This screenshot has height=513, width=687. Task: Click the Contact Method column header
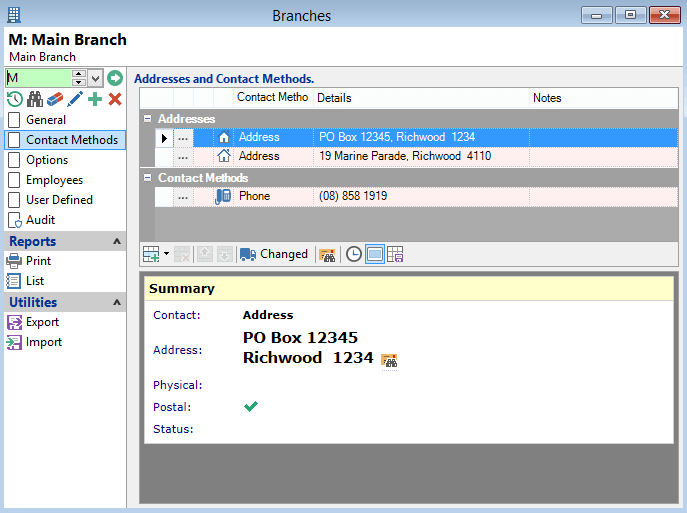point(273,97)
